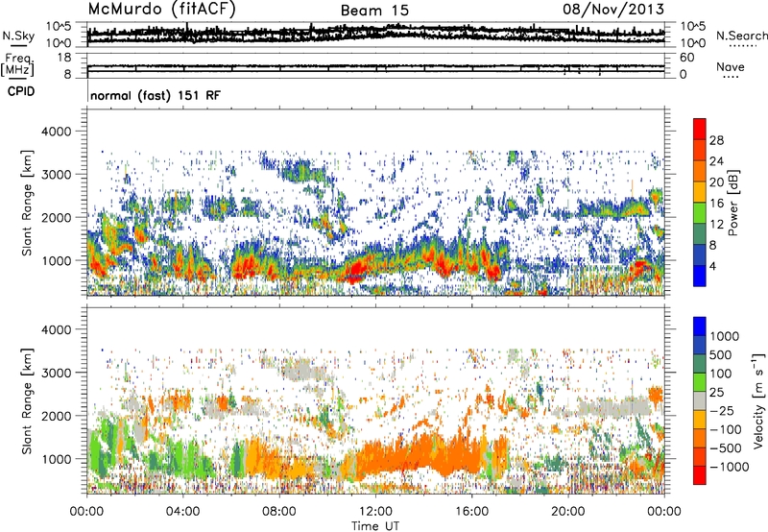Click the 'McMurdo (fitACF)' plot title

[161, 10]
